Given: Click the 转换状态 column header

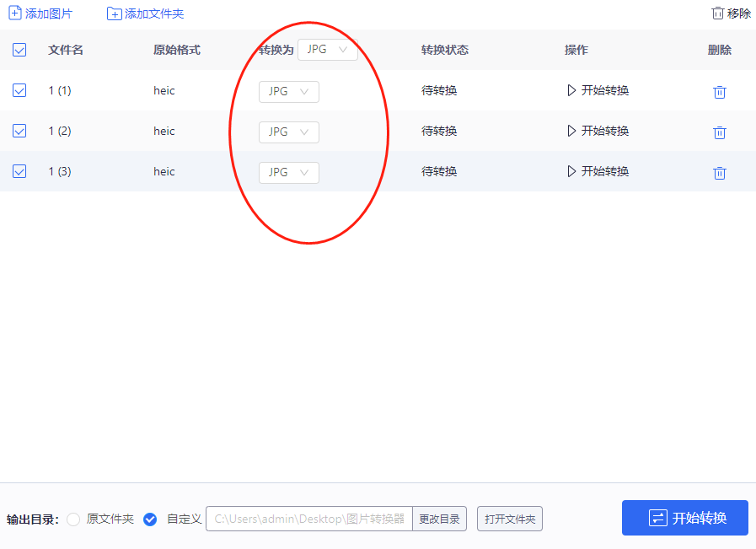Looking at the screenshot, I should point(444,50).
